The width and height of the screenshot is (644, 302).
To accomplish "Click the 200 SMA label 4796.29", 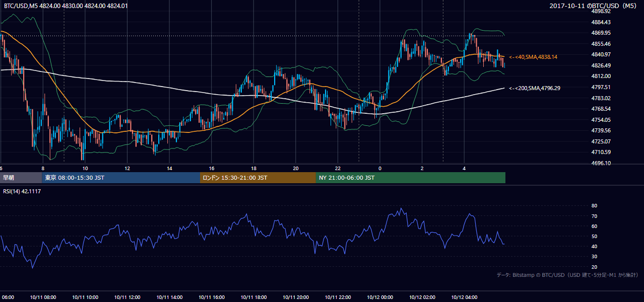I will tap(535, 88).
